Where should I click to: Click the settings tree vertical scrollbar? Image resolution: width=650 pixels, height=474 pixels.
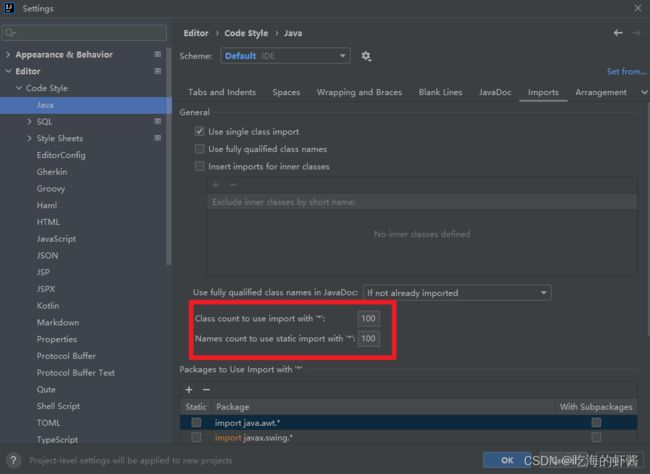pos(168,157)
